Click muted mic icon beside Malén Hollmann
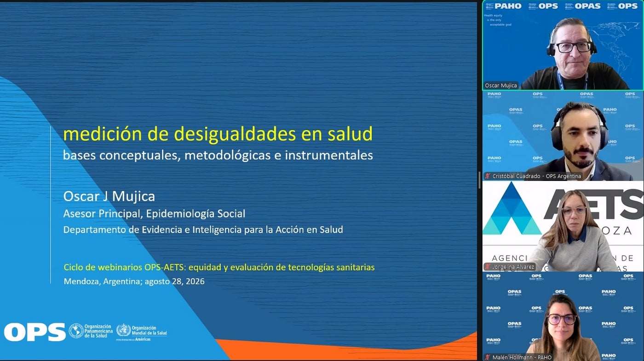644x361 pixels. [x=488, y=357]
